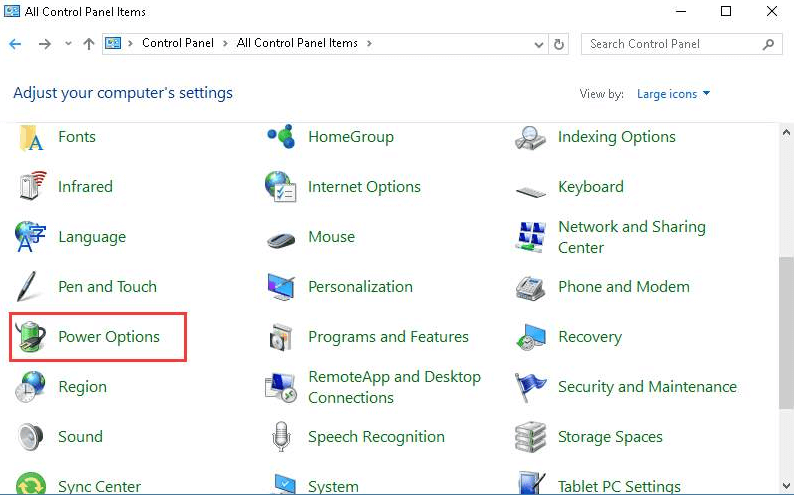Click the Programs and Features box icon
The height and width of the screenshot is (495, 794).
click(x=281, y=337)
